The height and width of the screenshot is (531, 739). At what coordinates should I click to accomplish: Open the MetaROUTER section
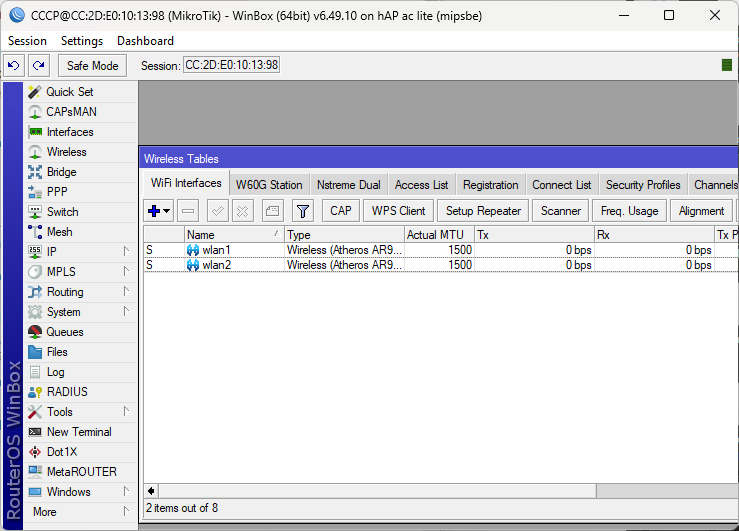[82, 472]
